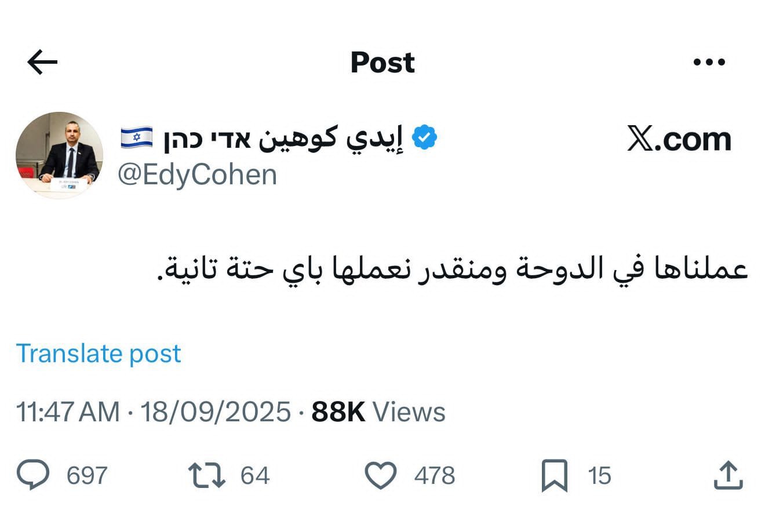The image size is (765, 532).
Task: Click the Israel flag emoji
Action: 137,138
